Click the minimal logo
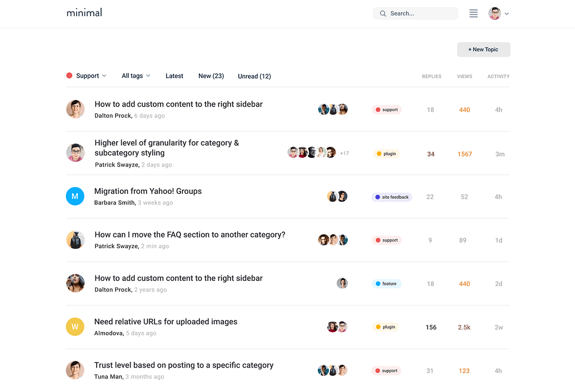This screenshot has width=575, height=392. (x=84, y=12)
